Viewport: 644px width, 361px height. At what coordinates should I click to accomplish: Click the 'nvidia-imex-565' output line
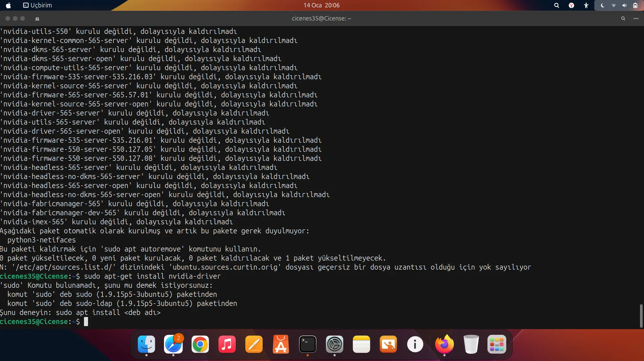(116, 222)
